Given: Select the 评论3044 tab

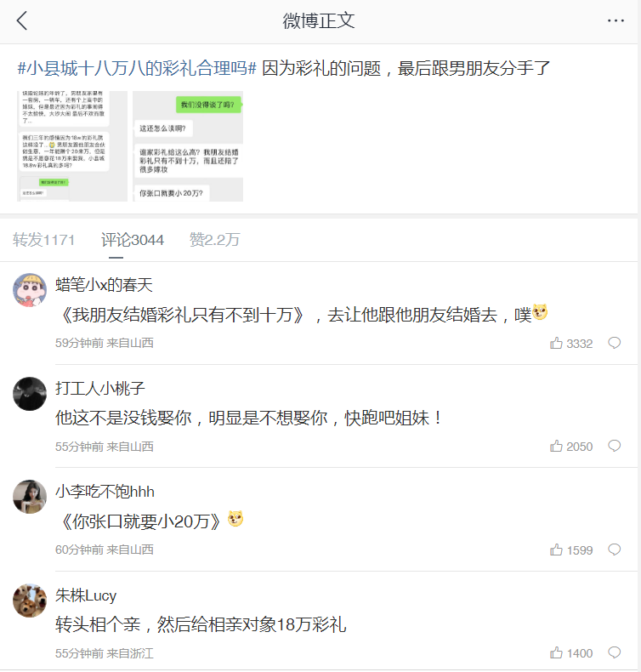Looking at the screenshot, I should [x=133, y=240].
